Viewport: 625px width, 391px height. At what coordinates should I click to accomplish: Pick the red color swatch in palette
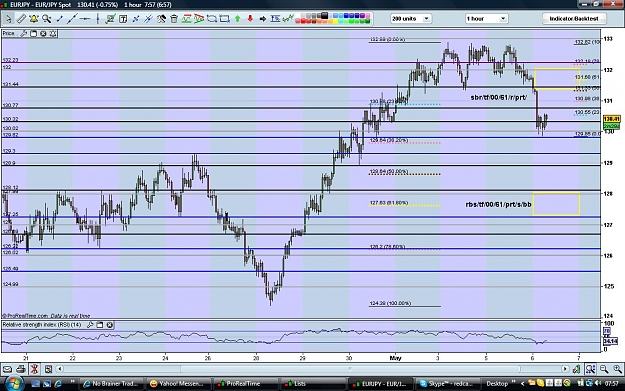303,21
